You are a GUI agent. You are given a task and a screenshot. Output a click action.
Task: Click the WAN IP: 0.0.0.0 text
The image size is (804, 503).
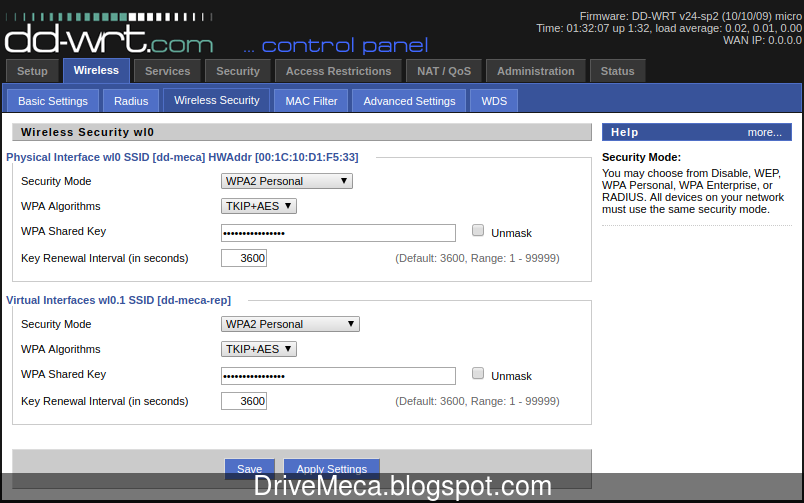762,40
